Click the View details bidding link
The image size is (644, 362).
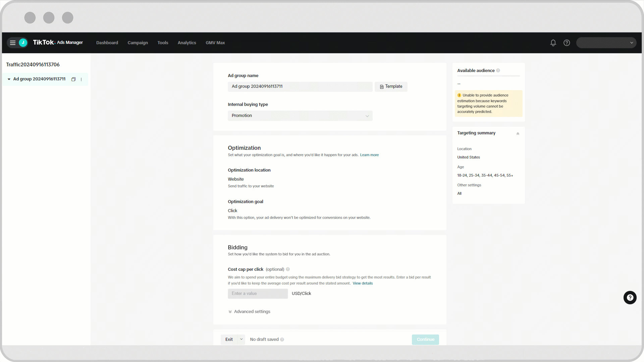coord(363,283)
